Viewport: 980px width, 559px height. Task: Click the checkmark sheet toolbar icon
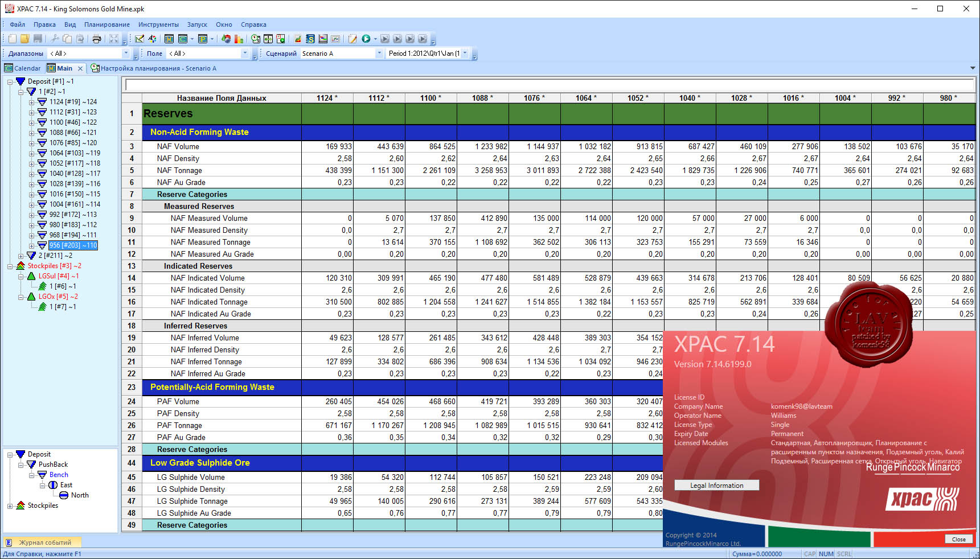[x=140, y=39]
